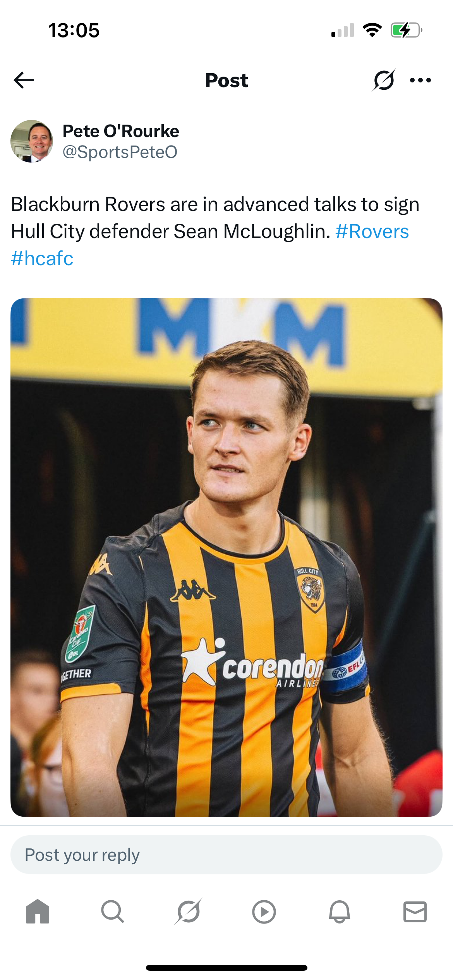Open the #Rovers hashtag
Screen dimensions: 453x980
point(372,231)
